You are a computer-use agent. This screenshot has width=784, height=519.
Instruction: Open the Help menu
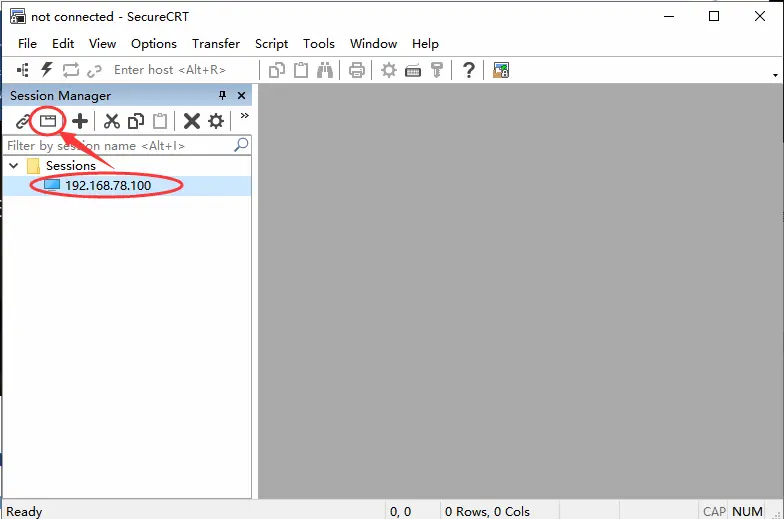(x=425, y=44)
